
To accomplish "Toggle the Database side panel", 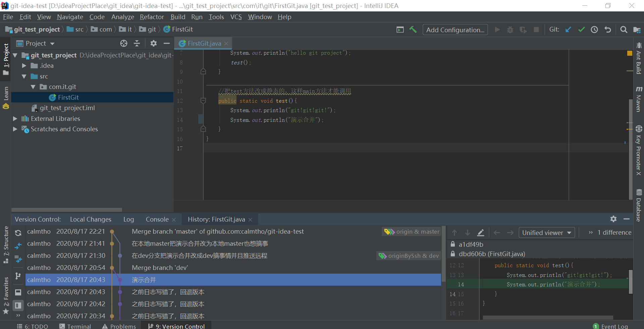I will point(639,205).
